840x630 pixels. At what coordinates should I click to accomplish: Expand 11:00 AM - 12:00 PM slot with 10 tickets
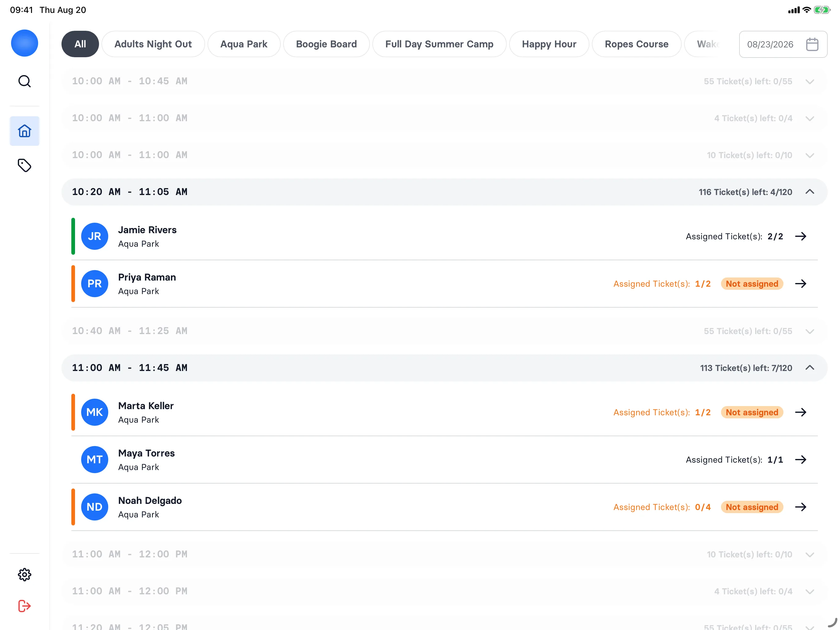[444, 554]
